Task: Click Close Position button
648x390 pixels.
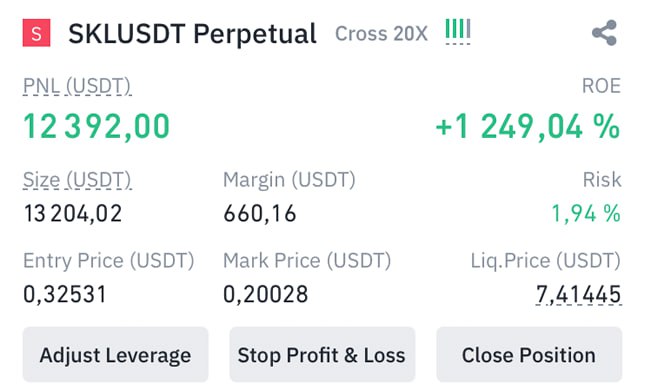Action: [x=529, y=355]
